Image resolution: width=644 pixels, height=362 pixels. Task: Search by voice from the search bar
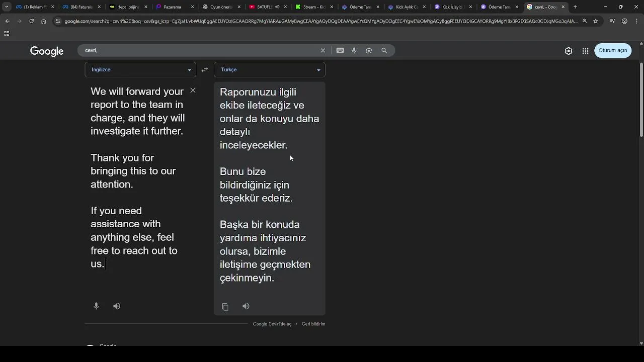[354, 50]
